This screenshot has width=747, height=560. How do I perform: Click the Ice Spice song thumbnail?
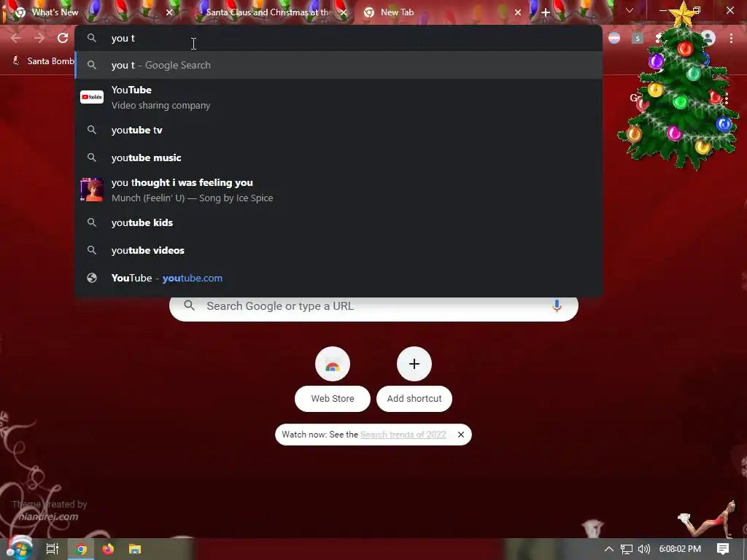click(x=92, y=190)
